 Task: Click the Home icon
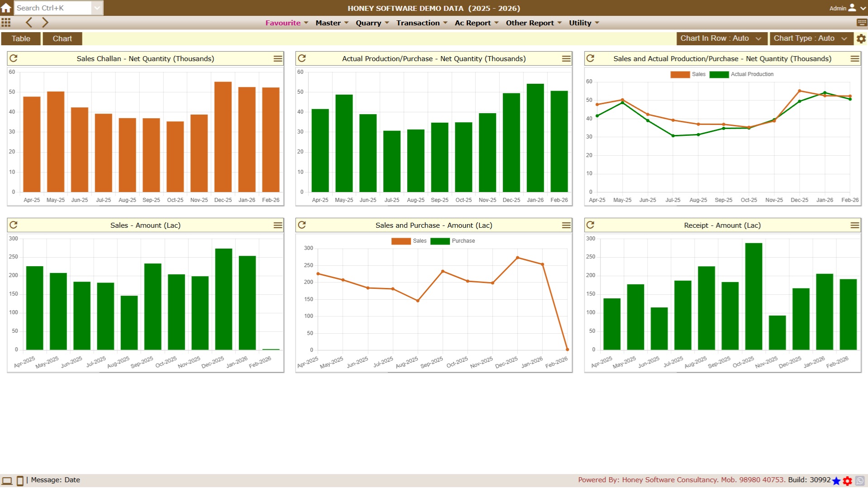(6, 8)
